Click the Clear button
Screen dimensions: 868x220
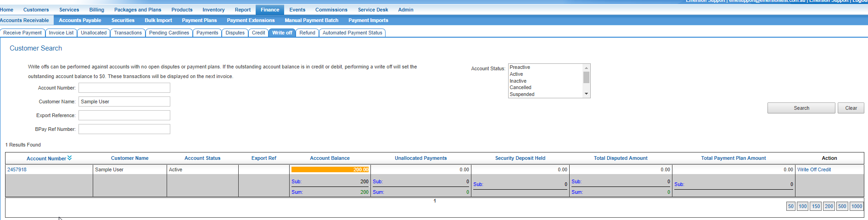(851, 108)
